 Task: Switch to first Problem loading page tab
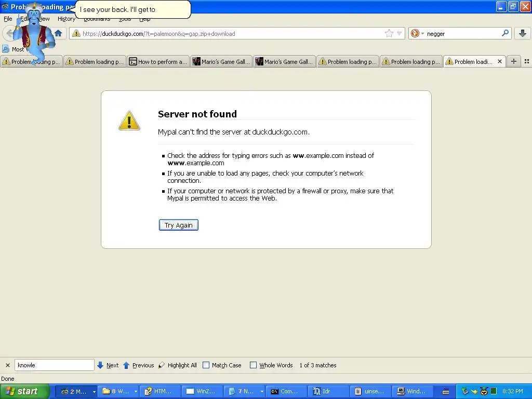pos(31,61)
